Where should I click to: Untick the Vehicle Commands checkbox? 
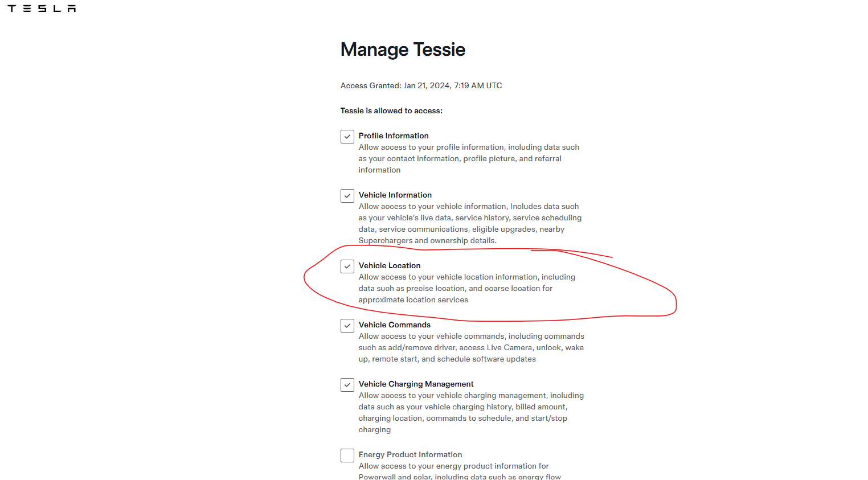tap(347, 326)
